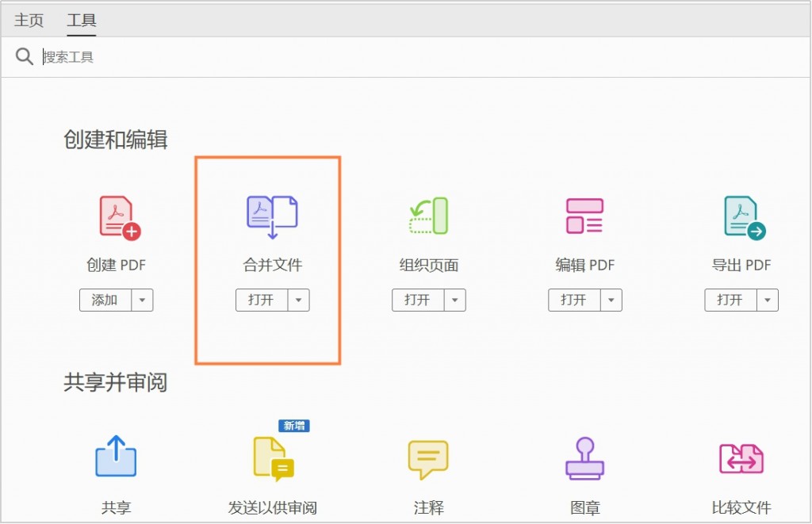This screenshot has height=524, width=812.
Task: Expand the dropdown beside 添加 under 创建 PDF
Action: pyautogui.click(x=141, y=300)
